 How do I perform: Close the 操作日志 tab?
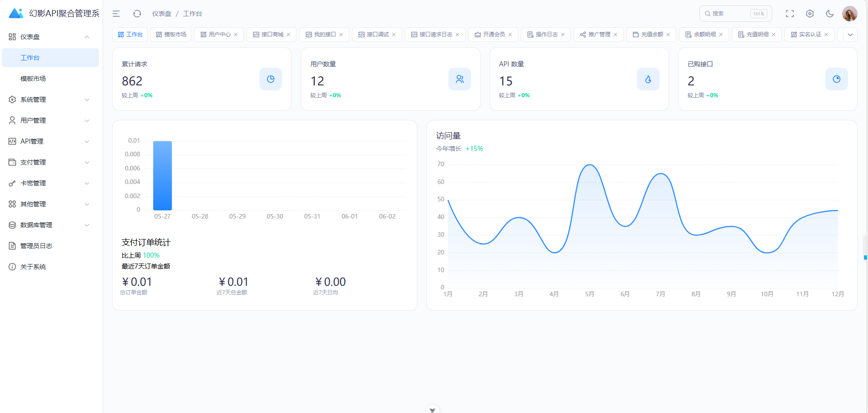coord(563,35)
